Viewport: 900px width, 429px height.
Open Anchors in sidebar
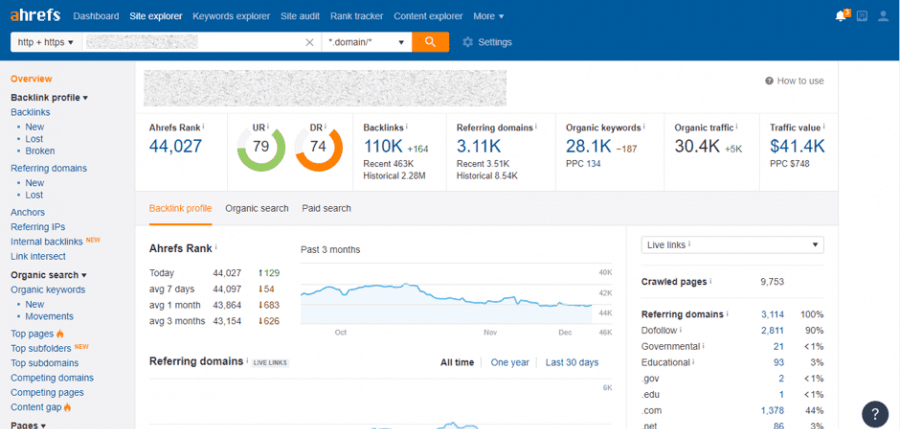point(28,212)
